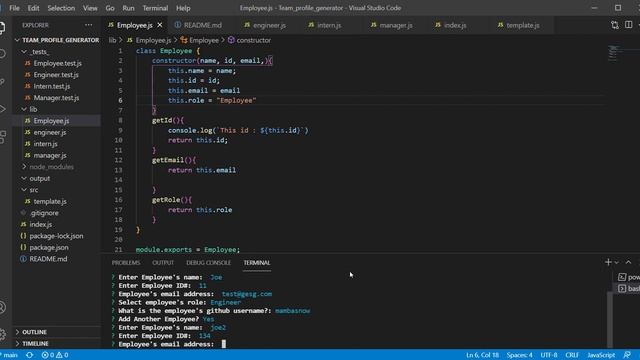640x360 pixels.
Task: Open the .gitignore file
Action: [44, 213]
